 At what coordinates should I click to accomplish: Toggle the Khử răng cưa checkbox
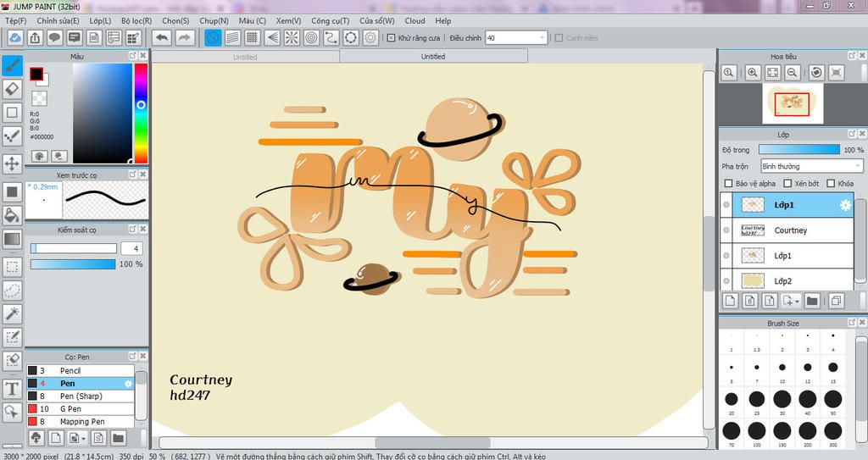point(391,37)
